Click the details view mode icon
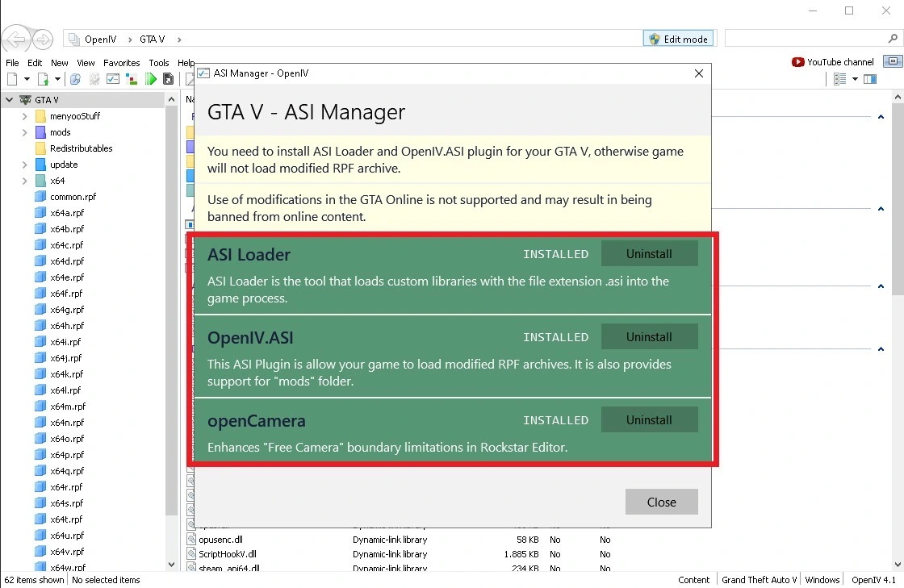Screen dimensions: 904x588 (840, 79)
